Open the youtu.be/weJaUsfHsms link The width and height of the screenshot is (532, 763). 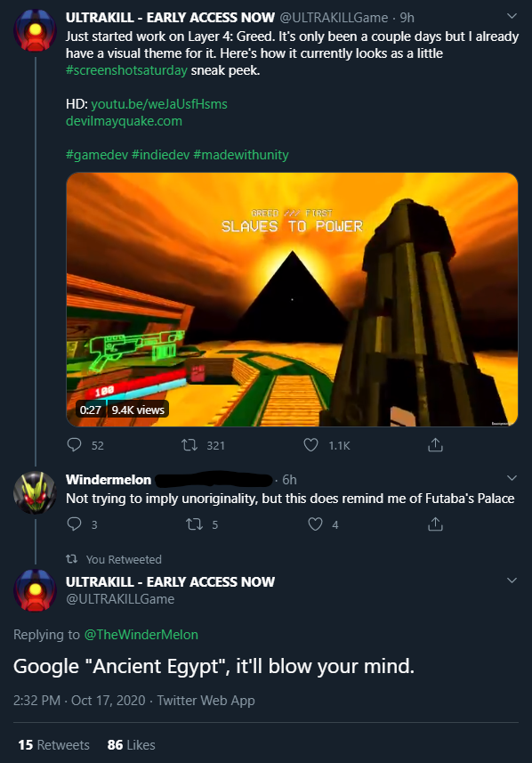pyautogui.click(x=159, y=104)
